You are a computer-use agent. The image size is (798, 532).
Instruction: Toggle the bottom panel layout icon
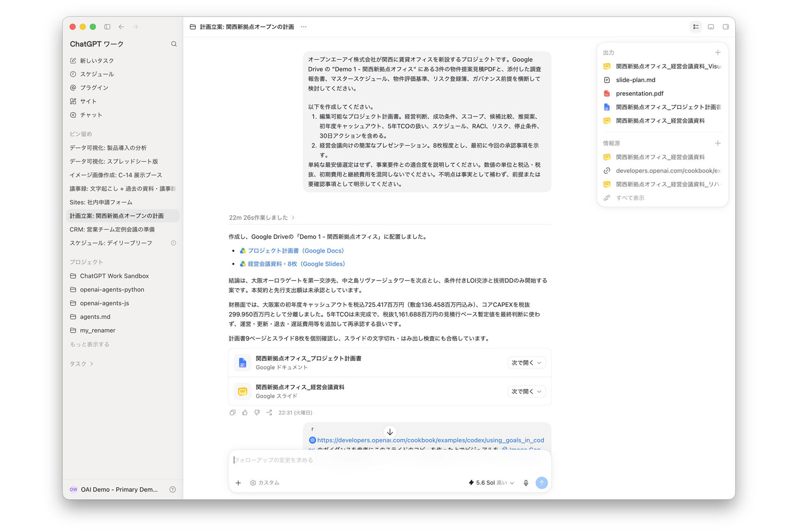711,27
